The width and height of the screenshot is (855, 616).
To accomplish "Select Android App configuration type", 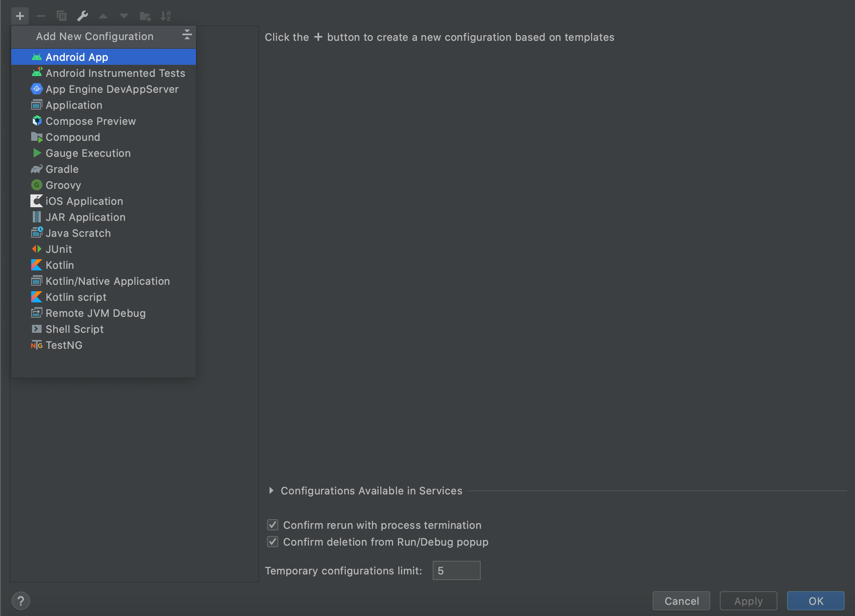I will pos(77,57).
